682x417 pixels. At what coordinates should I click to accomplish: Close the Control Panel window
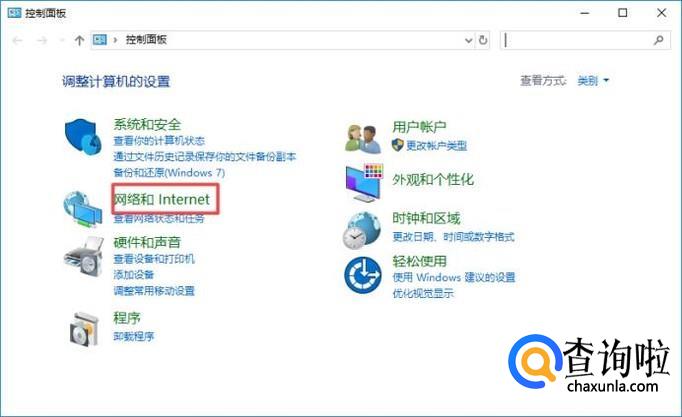pos(662,13)
